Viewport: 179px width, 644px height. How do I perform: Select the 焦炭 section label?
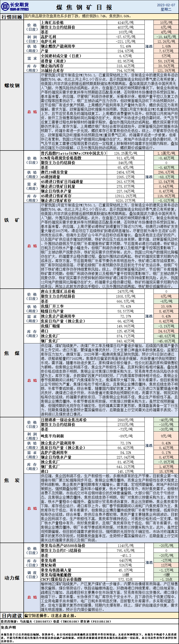point(12,480)
